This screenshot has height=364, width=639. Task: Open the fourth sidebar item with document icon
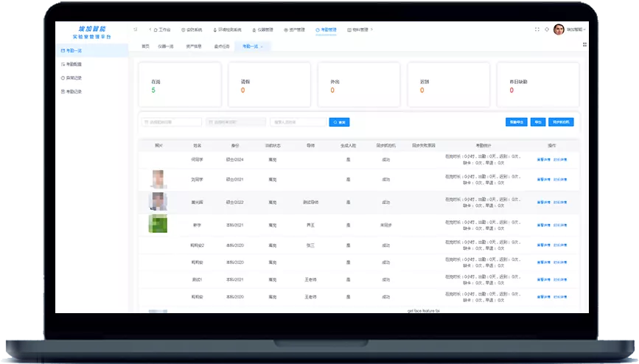(x=71, y=91)
